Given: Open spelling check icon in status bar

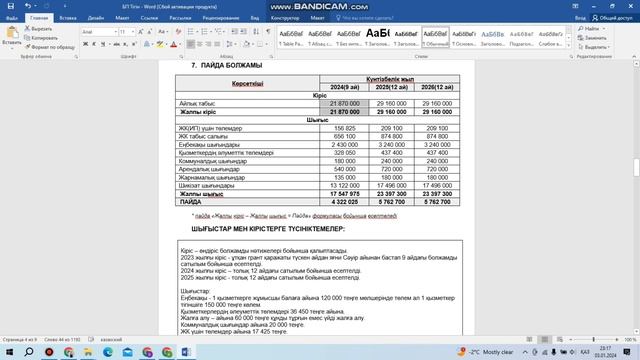Looking at the screenshot, I should pos(91,339).
